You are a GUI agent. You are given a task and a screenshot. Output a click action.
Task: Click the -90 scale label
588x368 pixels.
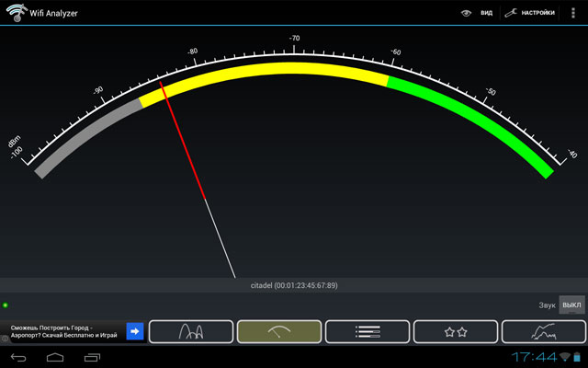click(x=98, y=90)
